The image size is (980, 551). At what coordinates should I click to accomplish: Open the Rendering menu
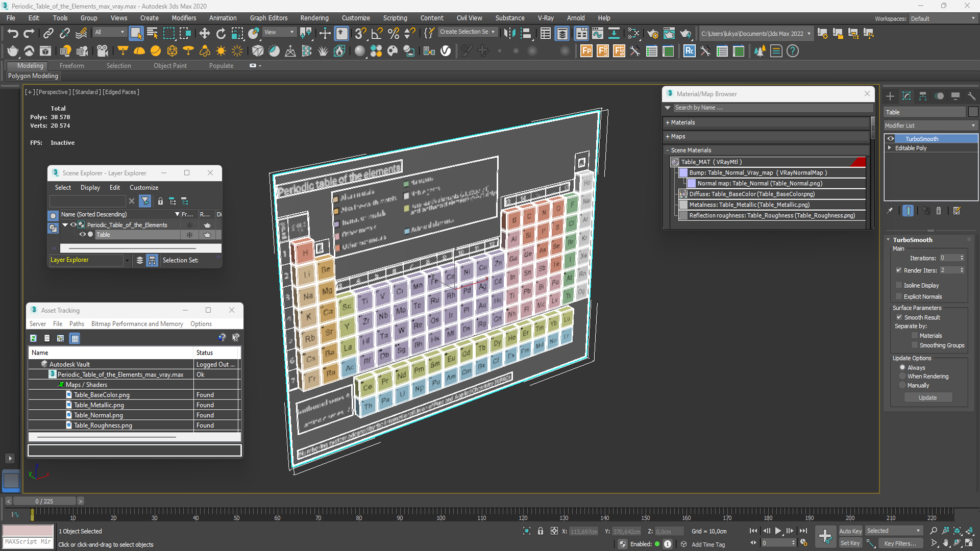click(x=314, y=18)
